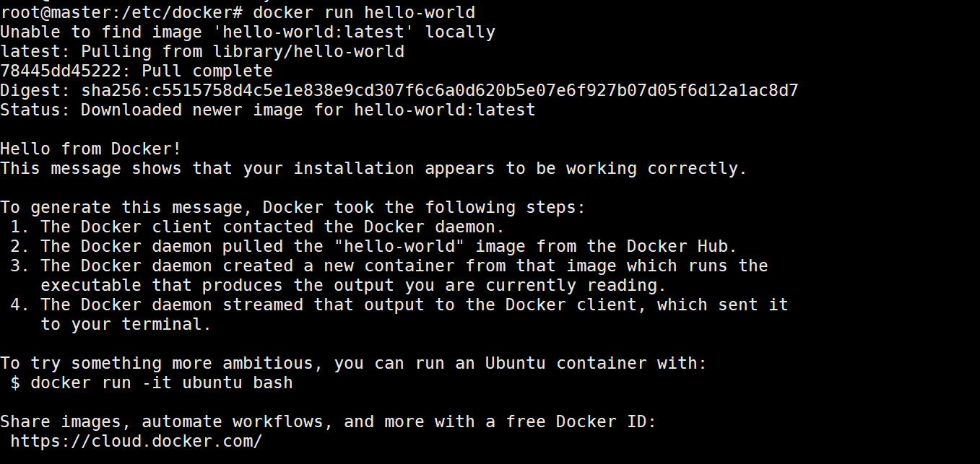Viewport: 980px width, 464px height.
Task: Click the 'Share images, automate workflows' line
Action: tap(329, 421)
